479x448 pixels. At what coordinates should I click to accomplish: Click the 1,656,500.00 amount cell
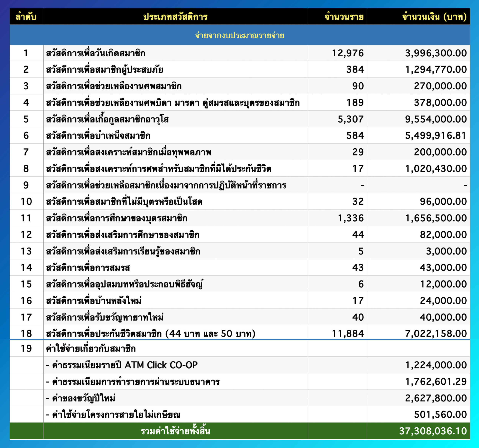click(x=436, y=218)
